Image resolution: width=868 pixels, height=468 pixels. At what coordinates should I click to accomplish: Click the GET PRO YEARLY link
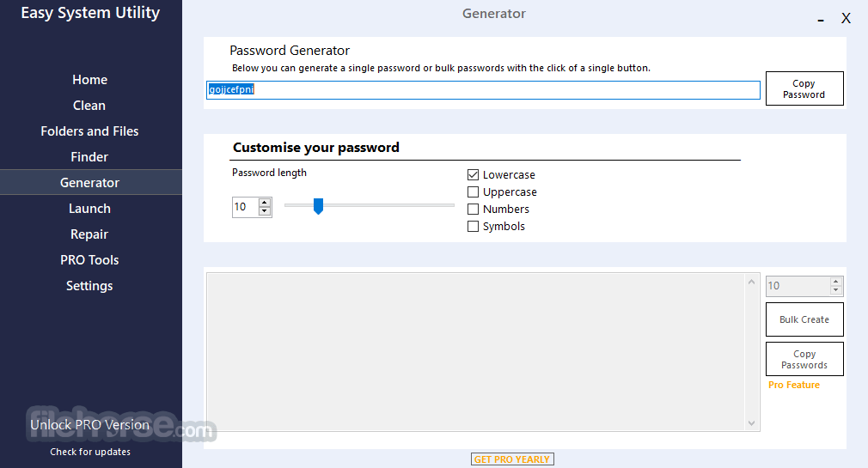(x=512, y=459)
